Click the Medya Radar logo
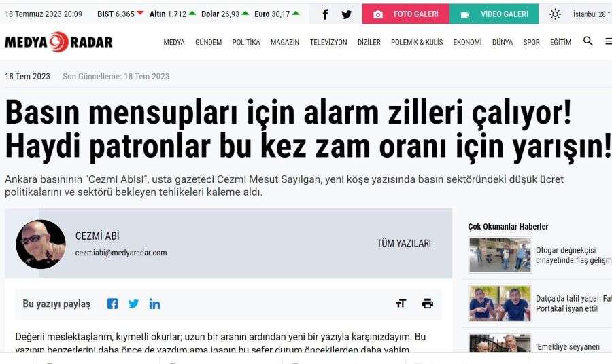The image size is (612, 364). [x=58, y=41]
